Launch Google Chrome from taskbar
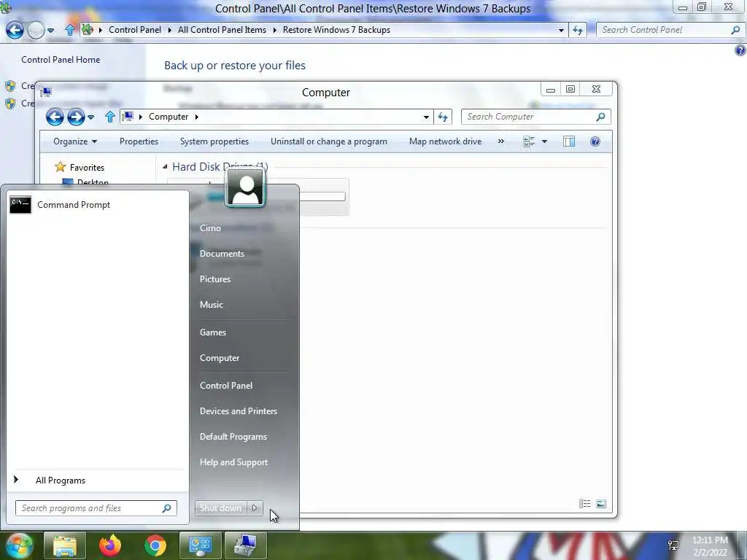747x560 pixels. click(155, 545)
